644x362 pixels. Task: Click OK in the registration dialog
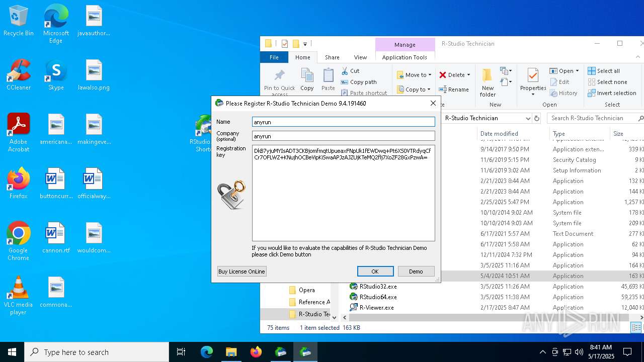(x=375, y=271)
